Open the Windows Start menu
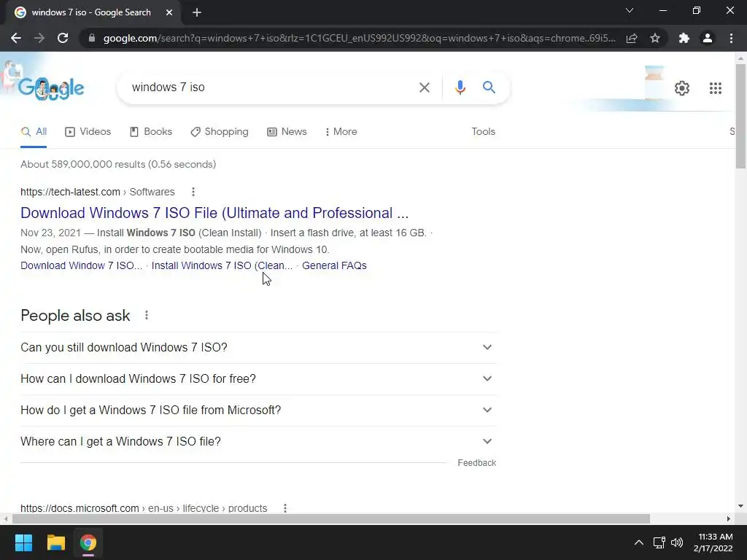Viewport: 747px width, 560px height. pyautogui.click(x=23, y=542)
